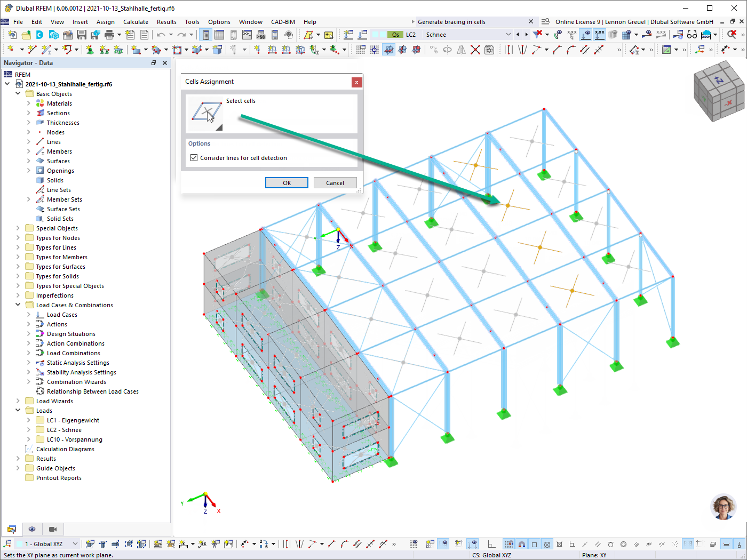Open the File menu
This screenshot has height=560, width=747.
(18, 22)
